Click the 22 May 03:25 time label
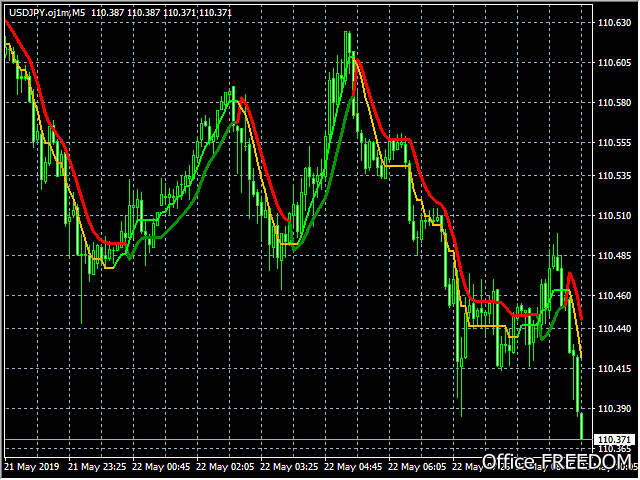The image size is (640, 480). pos(289,467)
